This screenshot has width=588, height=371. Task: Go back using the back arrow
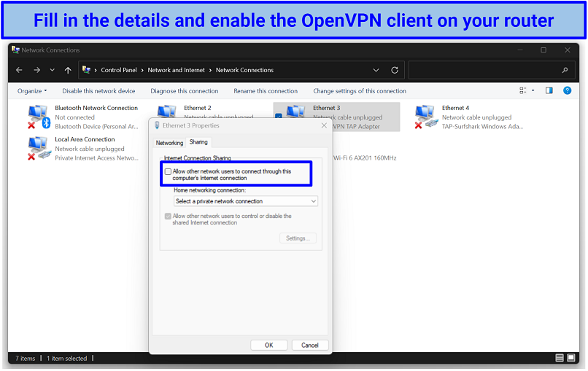[x=19, y=70]
